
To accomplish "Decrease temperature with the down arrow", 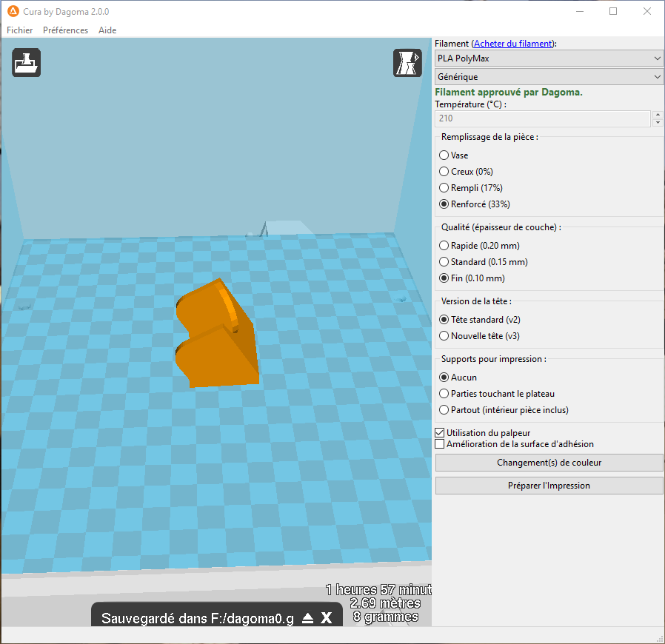I will (x=658, y=123).
